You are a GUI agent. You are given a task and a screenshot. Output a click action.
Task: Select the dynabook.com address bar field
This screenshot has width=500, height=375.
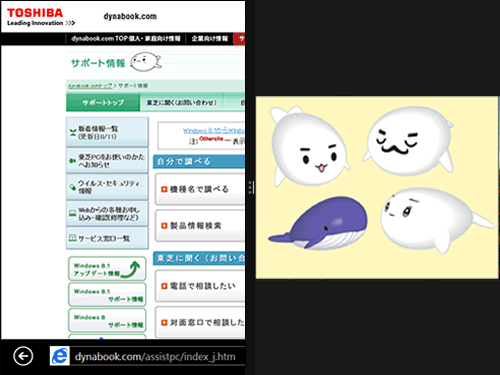(x=157, y=356)
